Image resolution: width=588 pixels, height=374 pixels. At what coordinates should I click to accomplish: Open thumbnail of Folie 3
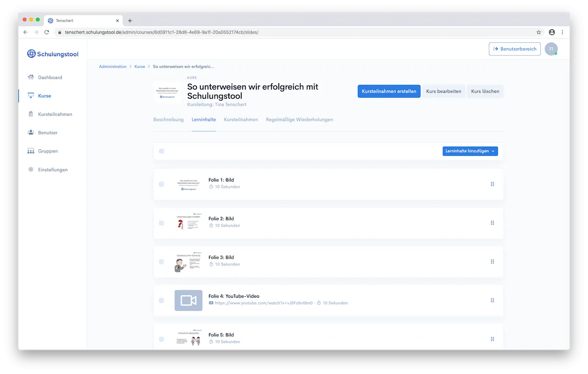188,261
